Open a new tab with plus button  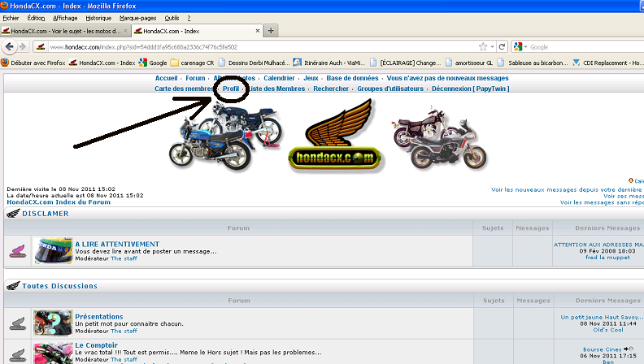tap(271, 31)
